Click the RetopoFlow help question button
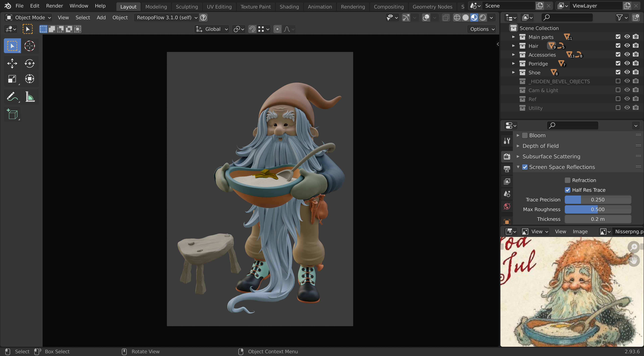The image size is (644, 356). tap(203, 17)
